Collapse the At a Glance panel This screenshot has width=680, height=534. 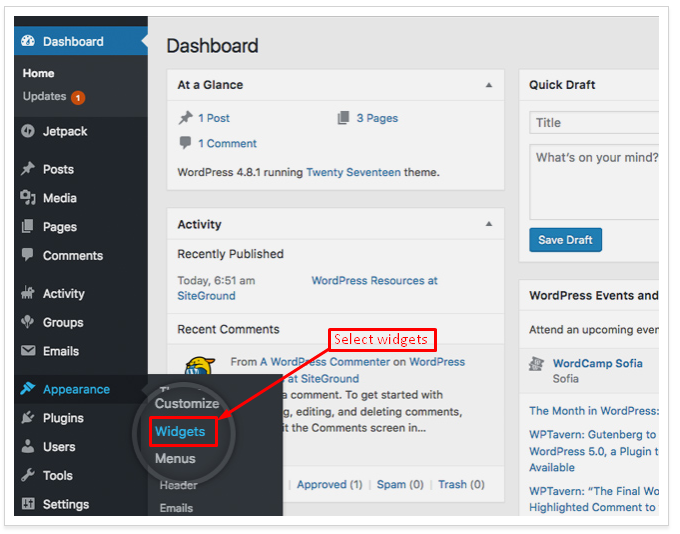pyautogui.click(x=489, y=85)
